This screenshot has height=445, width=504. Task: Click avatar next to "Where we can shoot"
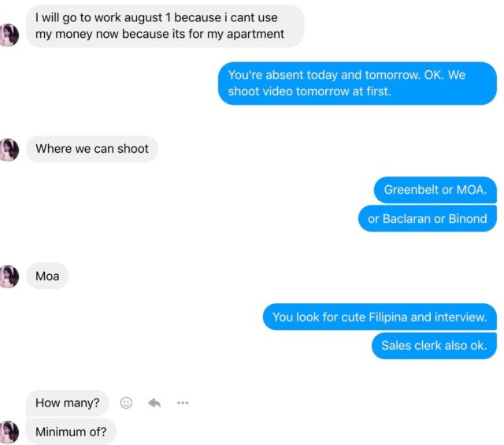coord(9,149)
